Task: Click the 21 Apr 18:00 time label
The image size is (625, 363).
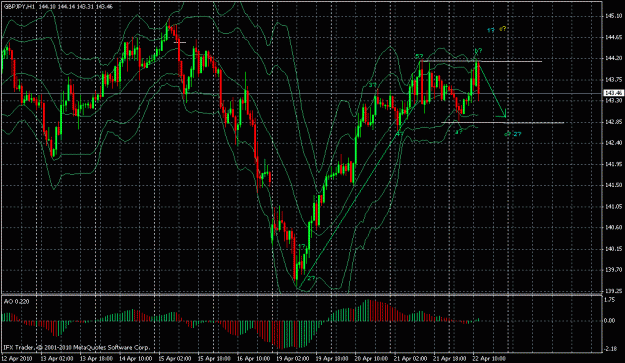Action: pyautogui.click(x=450, y=358)
